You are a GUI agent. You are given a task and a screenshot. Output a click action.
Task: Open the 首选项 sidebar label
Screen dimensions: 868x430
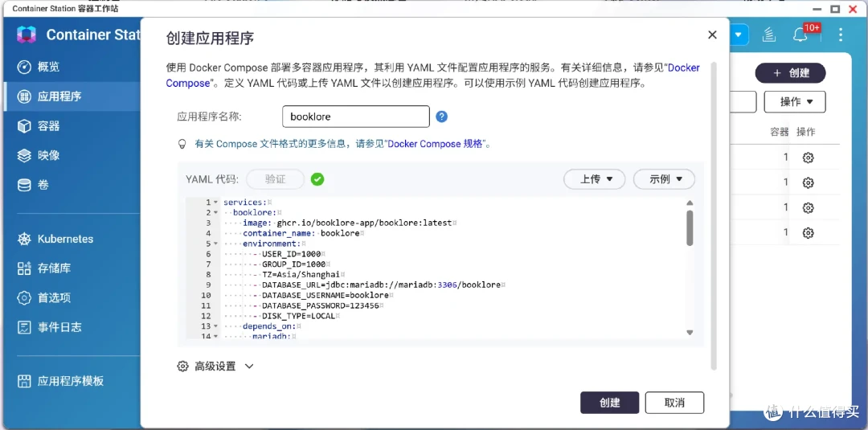pyautogui.click(x=55, y=297)
